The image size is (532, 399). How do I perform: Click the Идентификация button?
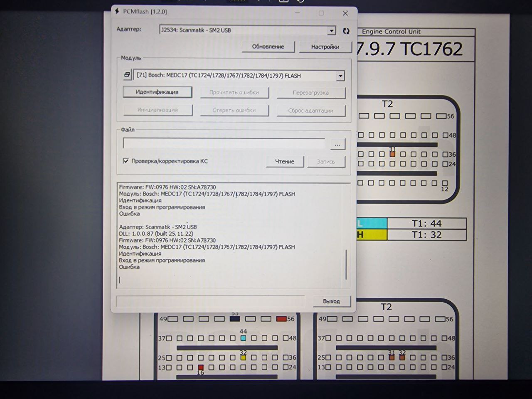pos(157,92)
